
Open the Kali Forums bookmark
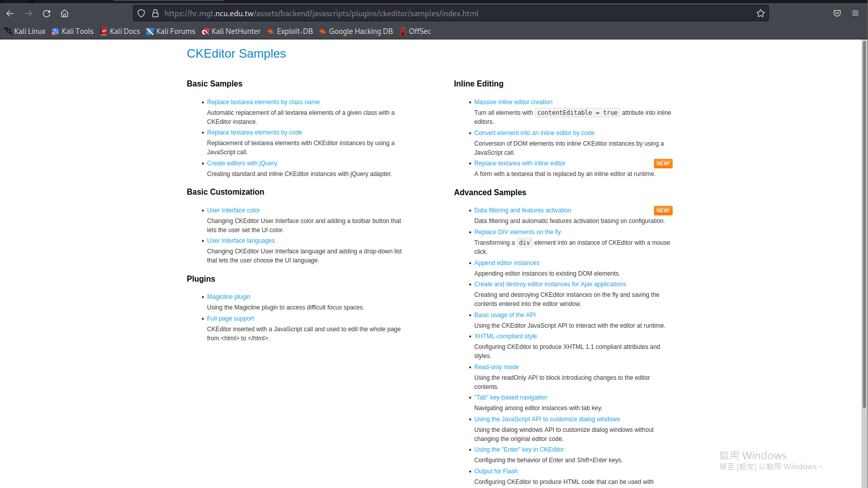click(171, 31)
